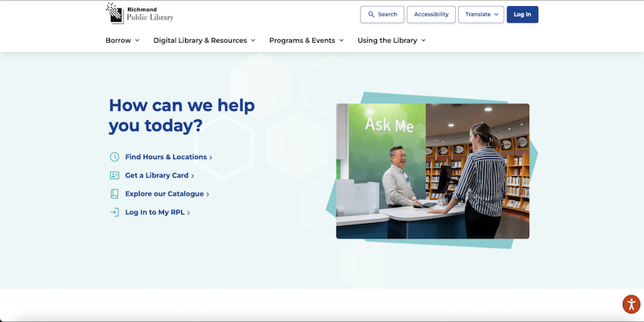Follow the Find Hours & Locations link
The height and width of the screenshot is (322, 644).
tap(167, 157)
